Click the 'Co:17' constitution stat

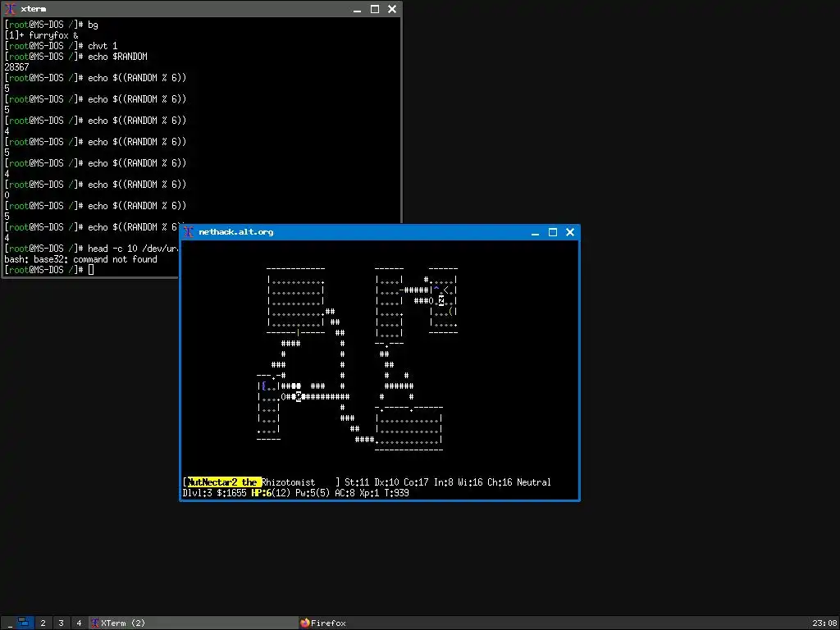pos(416,482)
